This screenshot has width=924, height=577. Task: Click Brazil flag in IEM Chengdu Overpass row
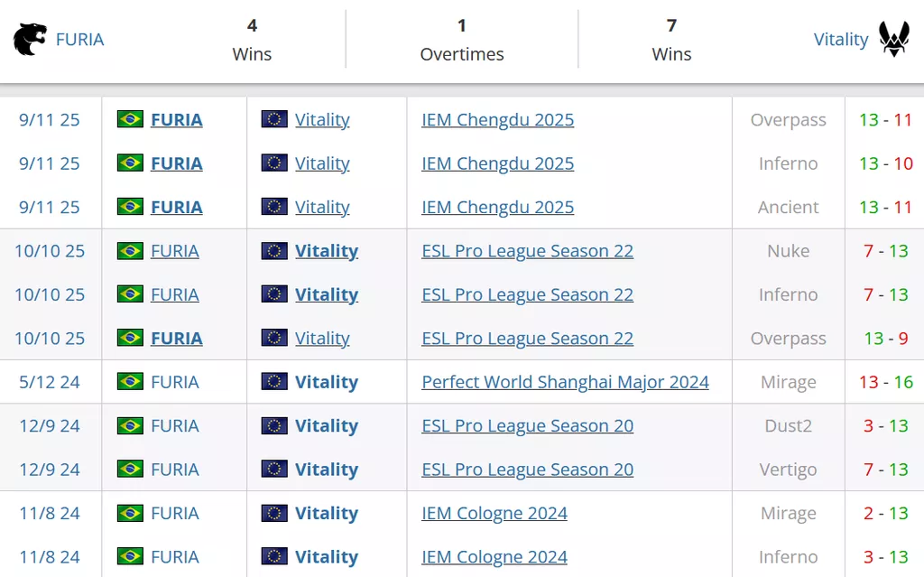click(x=130, y=119)
